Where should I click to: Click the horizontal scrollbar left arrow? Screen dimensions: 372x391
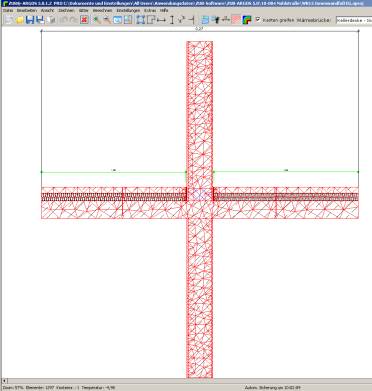[x=4, y=381]
